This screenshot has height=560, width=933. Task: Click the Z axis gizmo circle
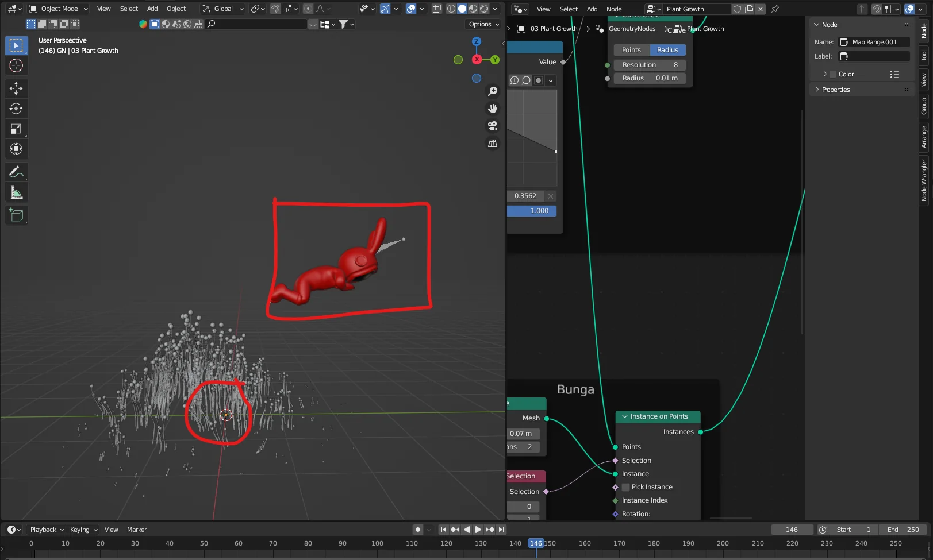click(x=477, y=41)
